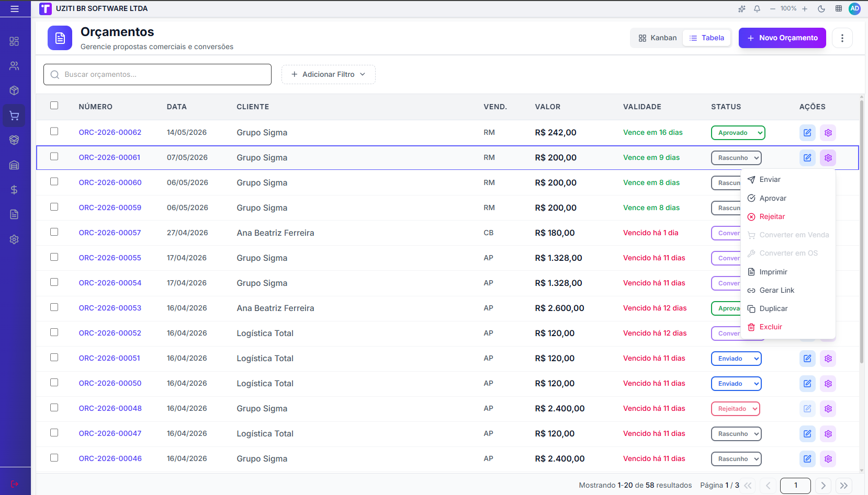This screenshot has height=495, width=868.
Task: Open Rejeitado status dropdown for ORC-2026-00048
Action: click(735, 409)
